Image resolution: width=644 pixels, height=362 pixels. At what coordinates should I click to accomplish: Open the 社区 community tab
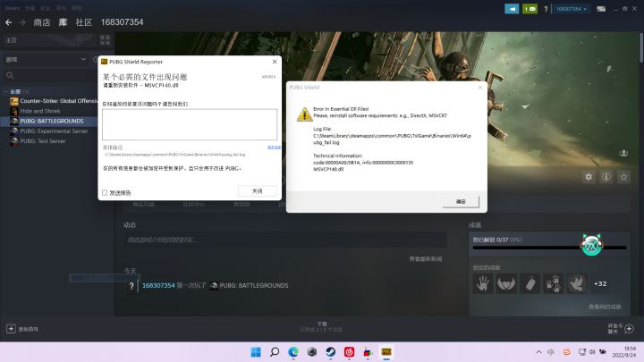(x=84, y=22)
